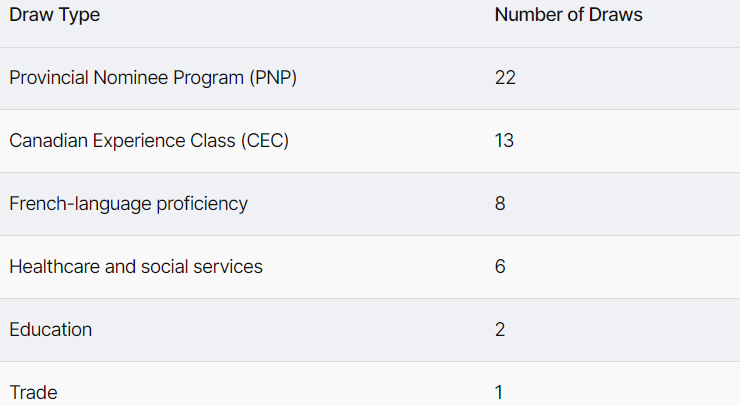Click the draw count 6
740x406 pixels.
coord(500,267)
